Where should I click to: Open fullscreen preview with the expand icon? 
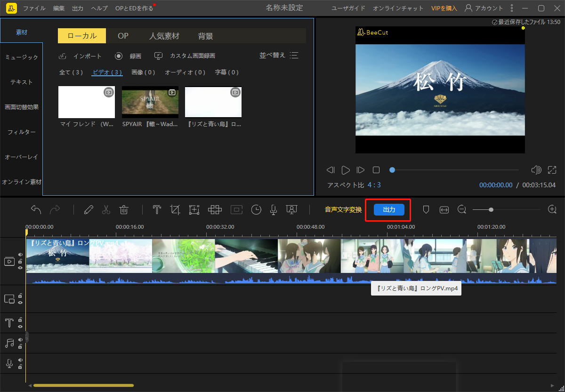click(x=552, y=170)
